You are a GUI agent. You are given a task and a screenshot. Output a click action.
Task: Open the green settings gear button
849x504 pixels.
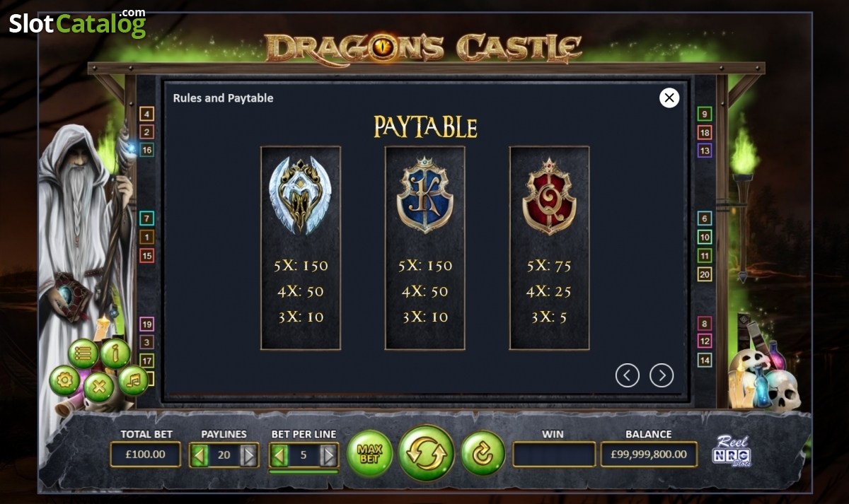coord(64,381)
